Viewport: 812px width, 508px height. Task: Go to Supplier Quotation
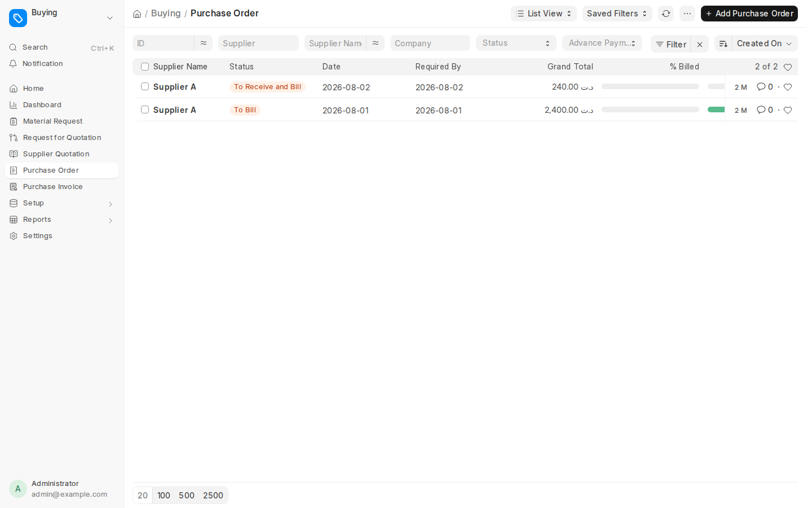point(61,154)
